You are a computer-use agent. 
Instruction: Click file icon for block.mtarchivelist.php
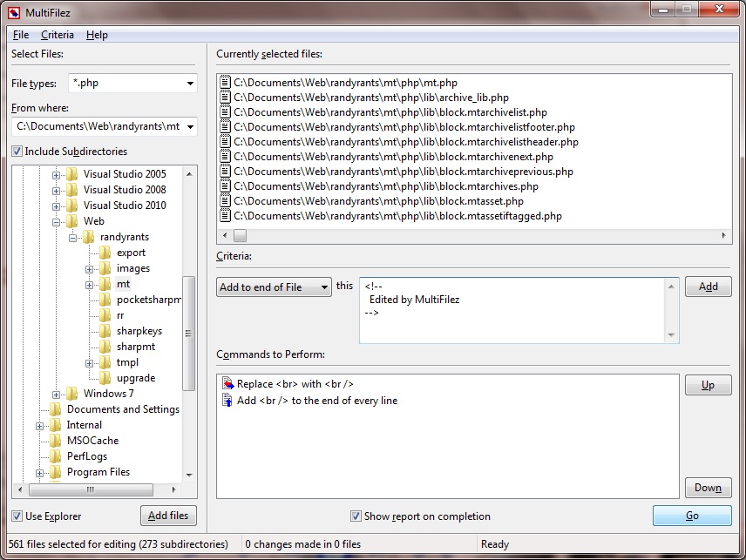pyautogui.click(x=225, y=111)
